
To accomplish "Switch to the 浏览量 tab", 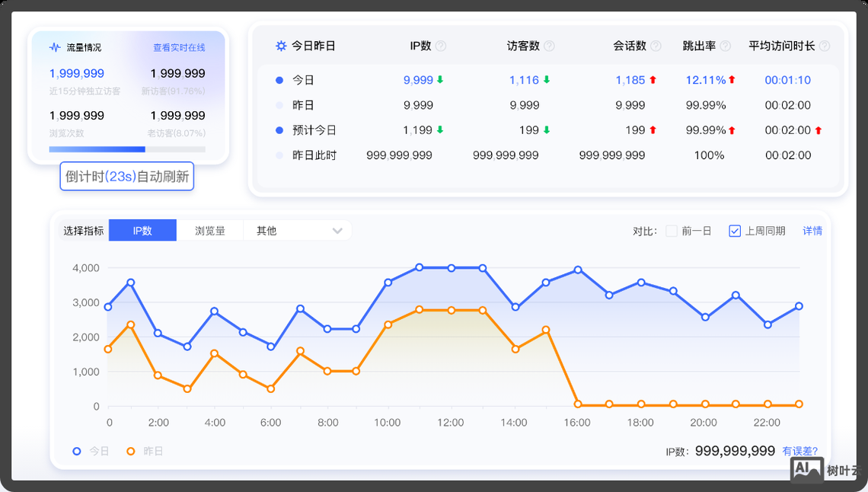I will [x=210, y=230].
